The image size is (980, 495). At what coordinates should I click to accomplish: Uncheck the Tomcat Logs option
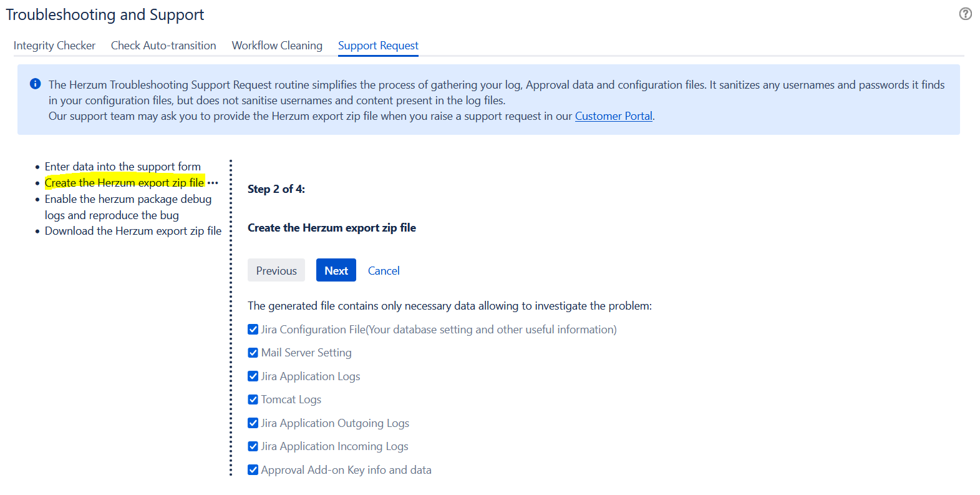[253, 399]
